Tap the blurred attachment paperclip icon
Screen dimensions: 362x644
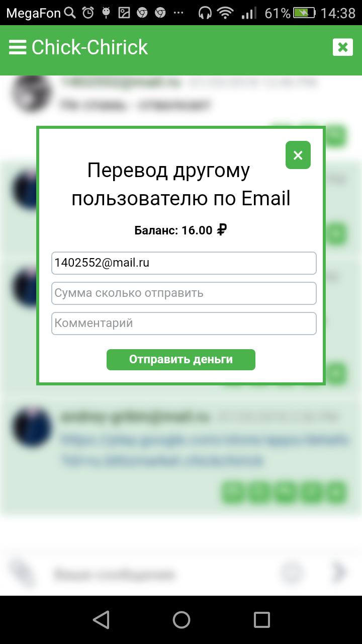tap(23, 574)
